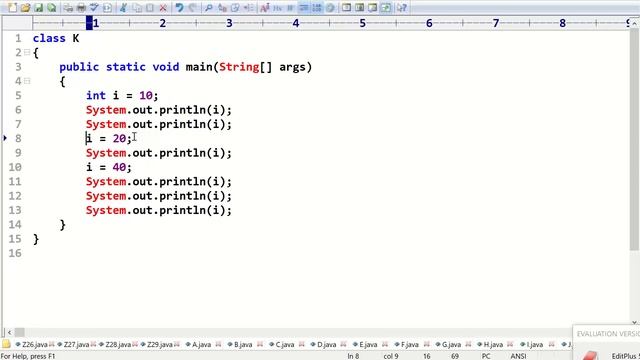Image resolution: width=640 pixels, height=360 pixels.
Task: Collapse the code fold at line 2
Action: (x=27, y=52)
